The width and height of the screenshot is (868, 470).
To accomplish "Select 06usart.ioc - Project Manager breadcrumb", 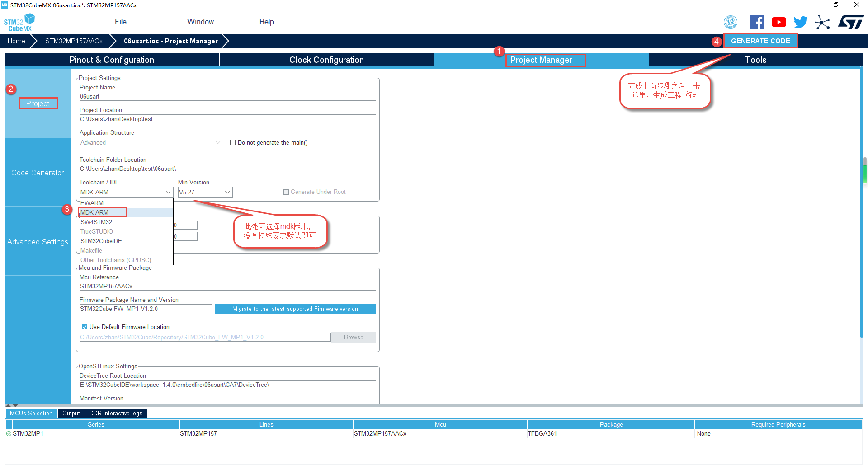I will pos(171,41).
